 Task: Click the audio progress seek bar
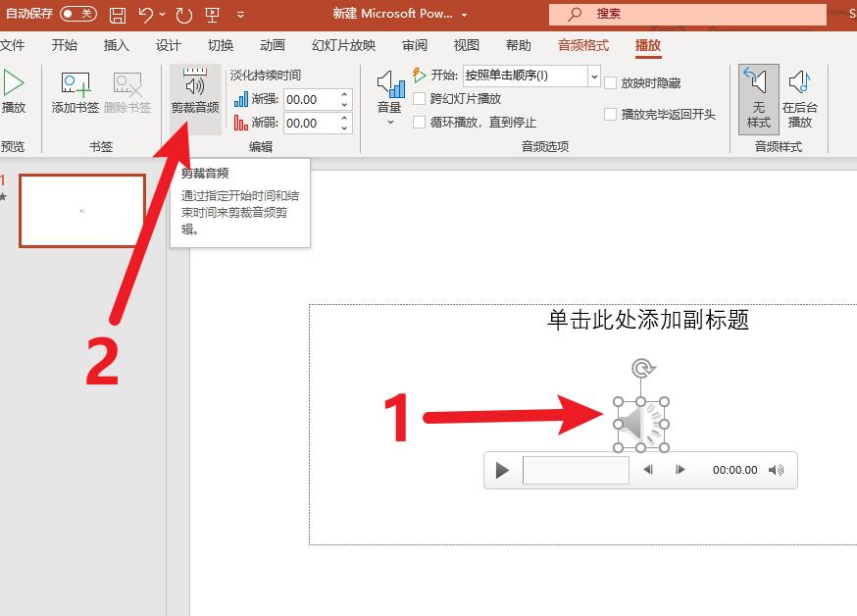[577, 470]
